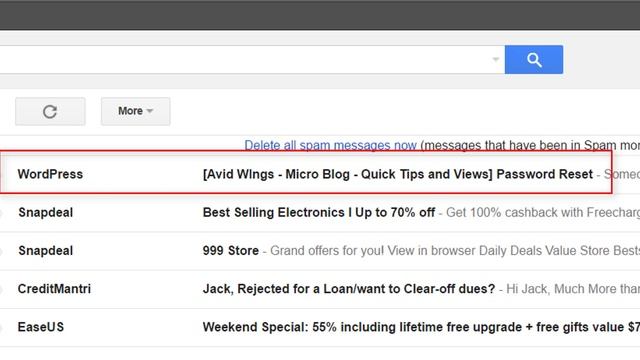Screen dimensions: 640x360
Task: Select the EaseUS sender name
Action: (x=41, y=327)
